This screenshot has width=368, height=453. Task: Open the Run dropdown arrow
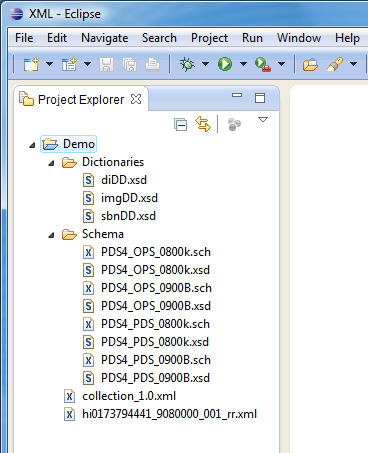tap(243, 64)
